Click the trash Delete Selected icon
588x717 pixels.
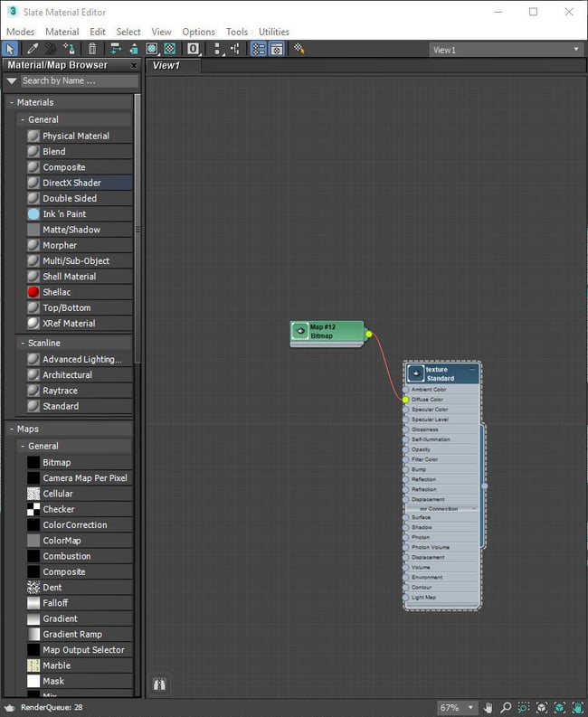pyautogui.click(x=92, y=49)
